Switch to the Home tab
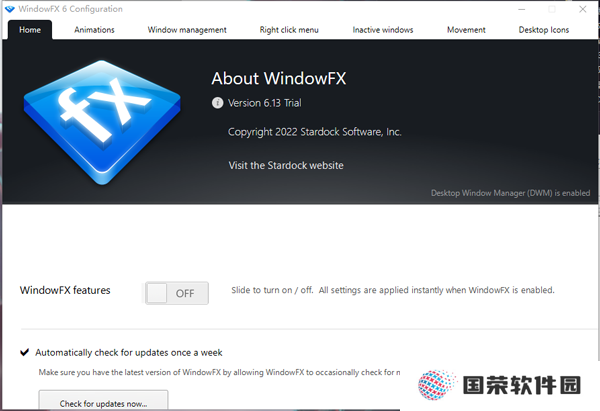Viewport: 600px width, 411px height. 30,30
